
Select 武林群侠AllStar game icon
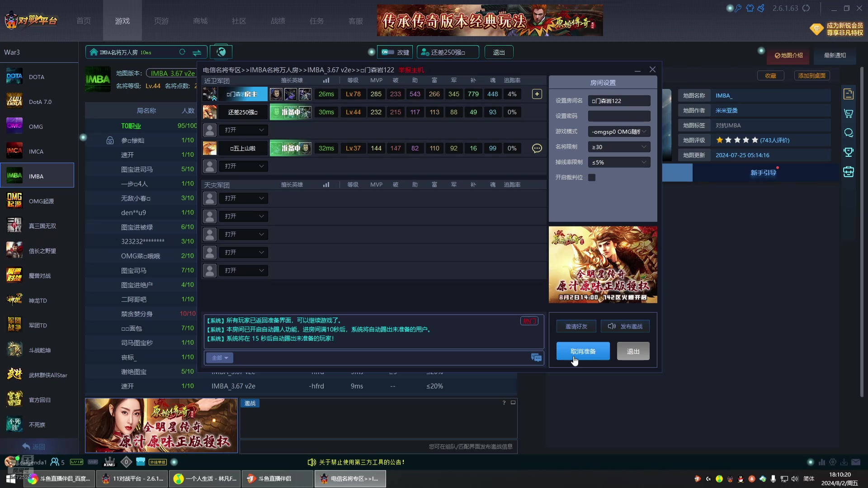[14, 375]
